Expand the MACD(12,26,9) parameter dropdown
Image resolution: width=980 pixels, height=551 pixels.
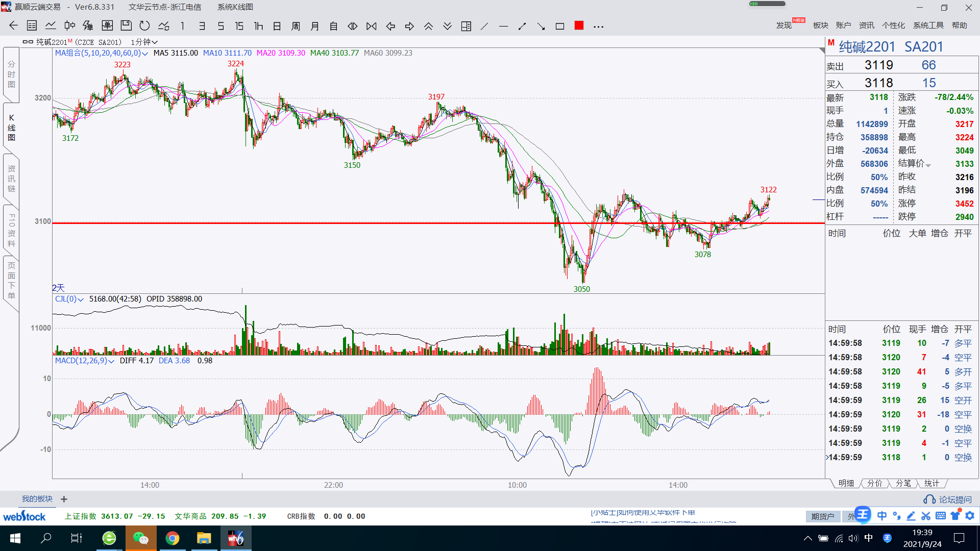point(111,361)
